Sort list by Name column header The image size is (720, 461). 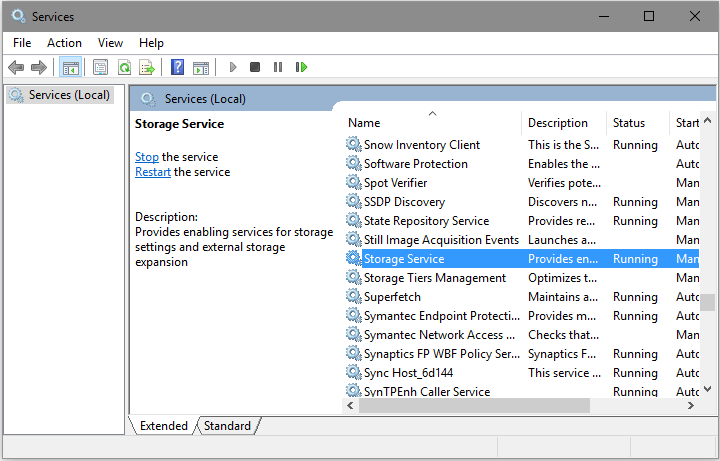point(364,123)
